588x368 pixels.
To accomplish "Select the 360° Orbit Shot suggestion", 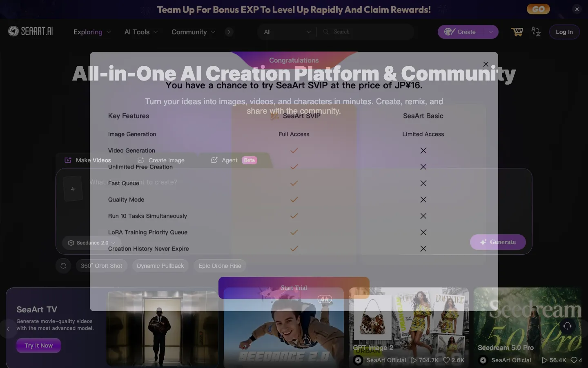I will (102, 266).
